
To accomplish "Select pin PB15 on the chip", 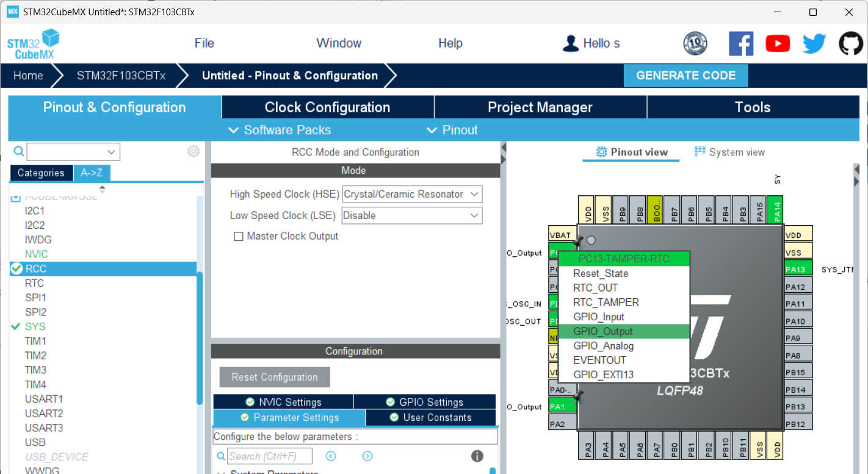I will (x=798, y=372).
